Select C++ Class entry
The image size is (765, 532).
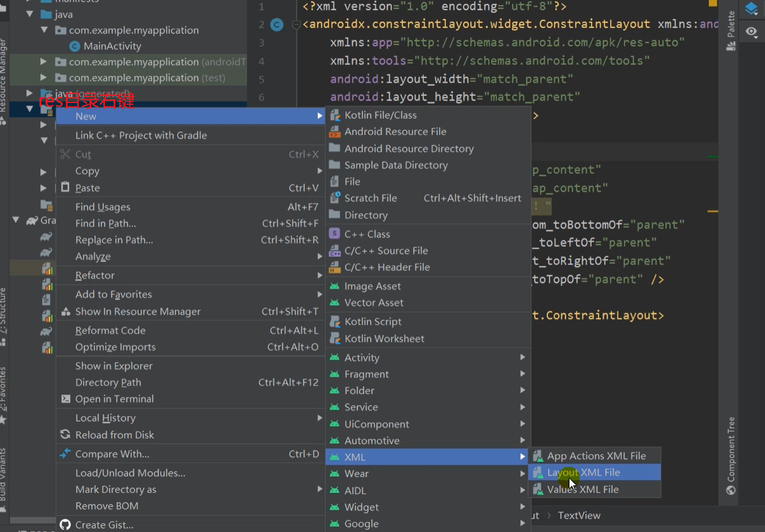(x=428, y=234)
